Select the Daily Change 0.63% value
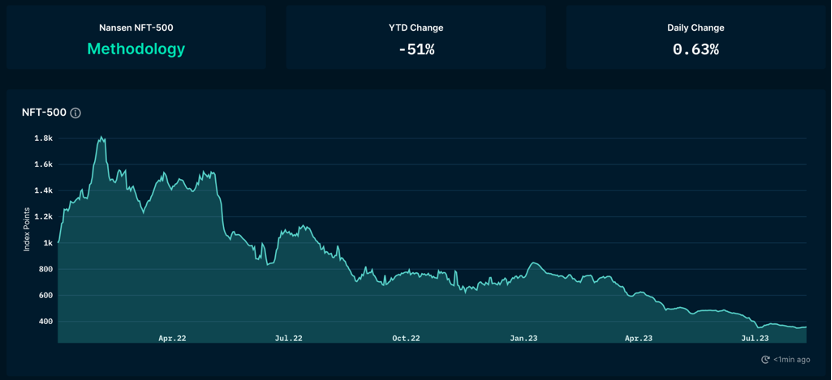Screen dimensions: 832x380 (696, 50)
